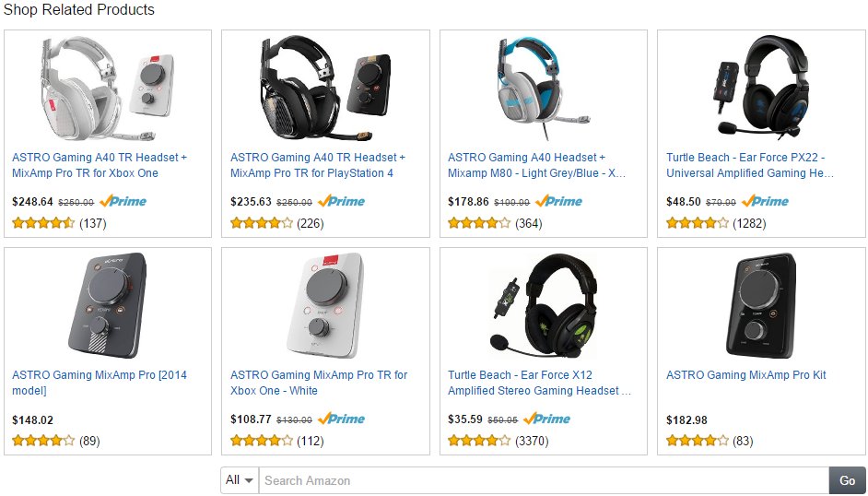Open the black MixAmp Pro Kit image
This screenshot has width=868, height=496.
[761, 305]
